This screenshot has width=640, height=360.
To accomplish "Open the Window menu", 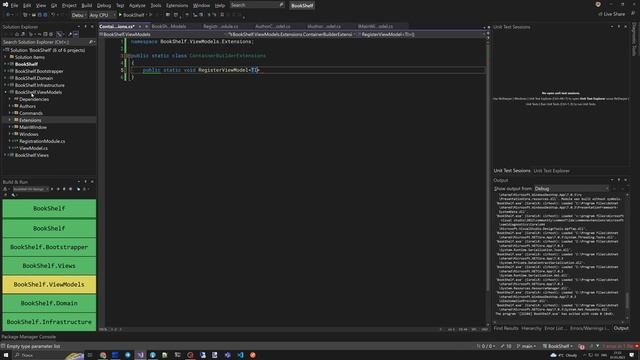I will coord(201,5).
